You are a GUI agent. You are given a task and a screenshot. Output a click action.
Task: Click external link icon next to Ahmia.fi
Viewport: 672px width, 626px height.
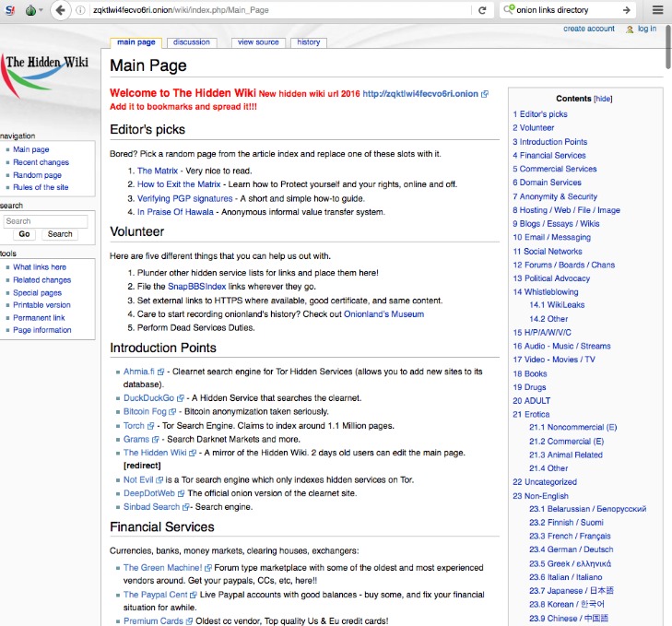160,372
